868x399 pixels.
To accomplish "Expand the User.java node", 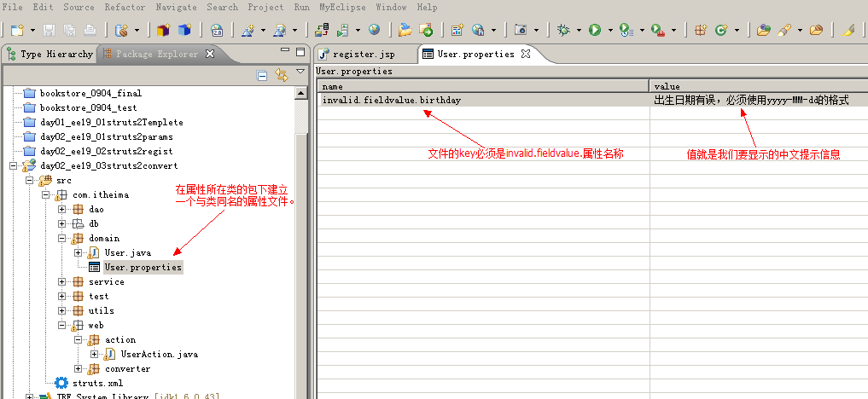I will point(78,252).
